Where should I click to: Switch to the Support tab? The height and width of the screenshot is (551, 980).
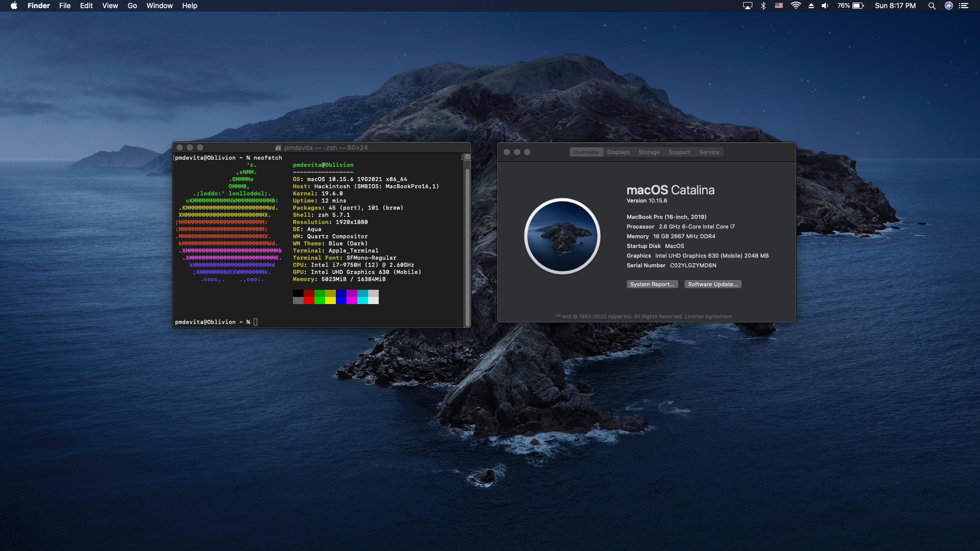coord(679,152)
